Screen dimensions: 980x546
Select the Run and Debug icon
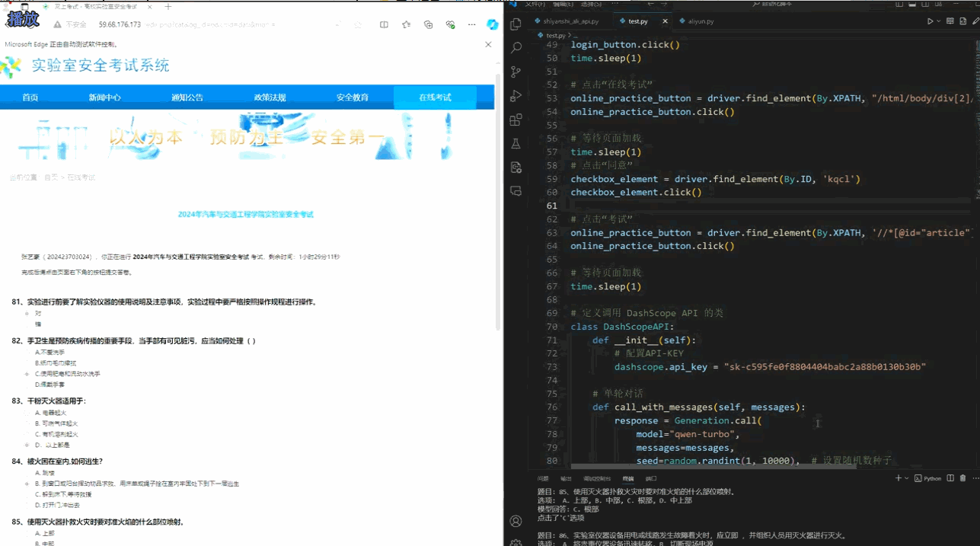(516, 96)
